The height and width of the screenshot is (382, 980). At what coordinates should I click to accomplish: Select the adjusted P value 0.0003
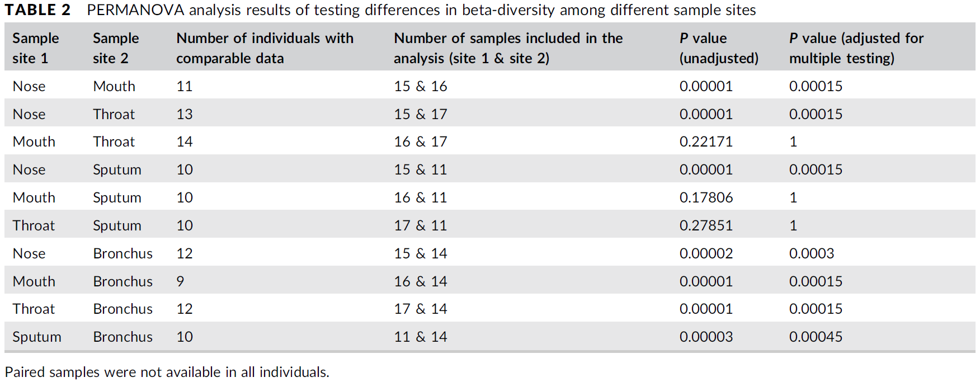811,254
